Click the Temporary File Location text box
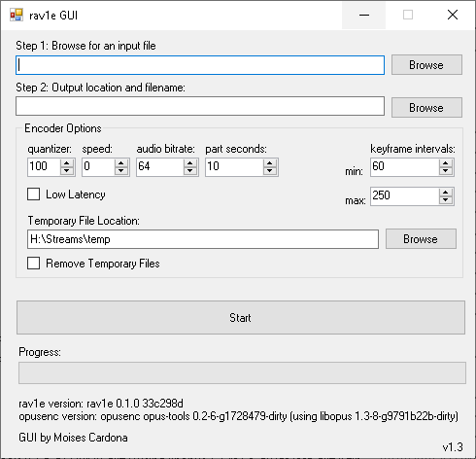 pos(203,239)
